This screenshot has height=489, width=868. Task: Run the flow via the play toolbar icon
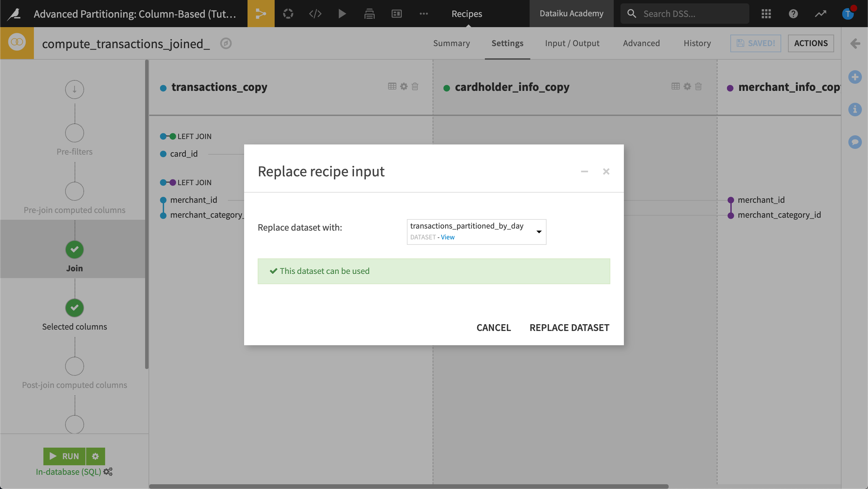(x=342, y=14)
